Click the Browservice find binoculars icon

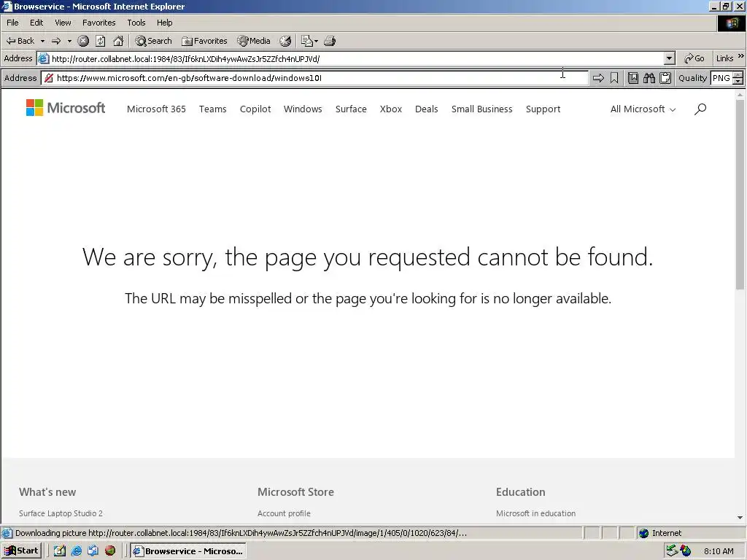(649, 78)
